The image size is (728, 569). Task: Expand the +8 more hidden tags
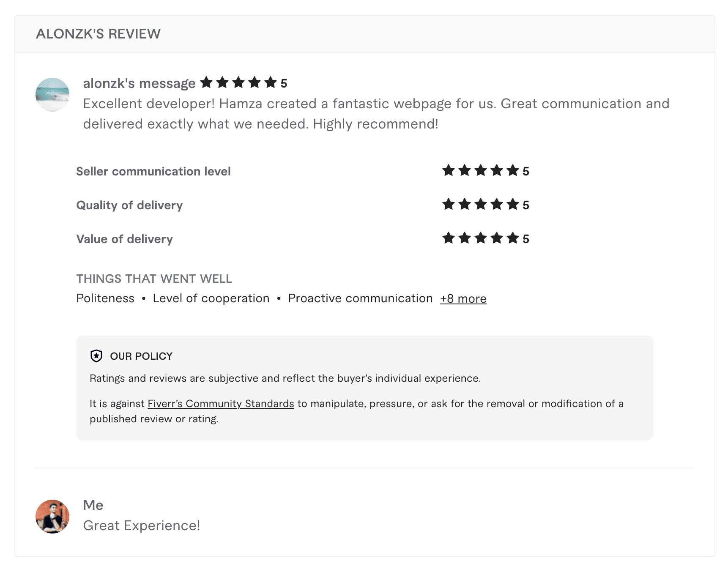(x=463, y=298)
